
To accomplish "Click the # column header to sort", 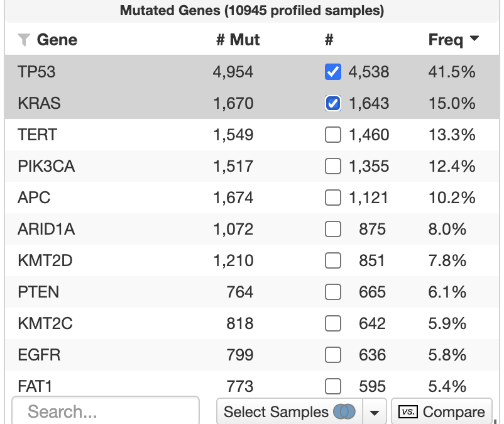I will [328, 40].
